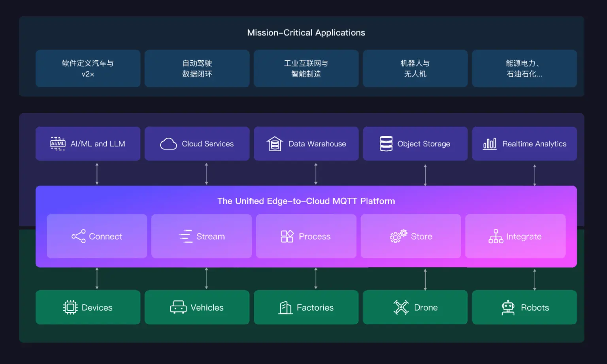This screenshot has width=607, height=364.
Task: Click the 机器人与 无人机 application box
Action: pos(415,68)
